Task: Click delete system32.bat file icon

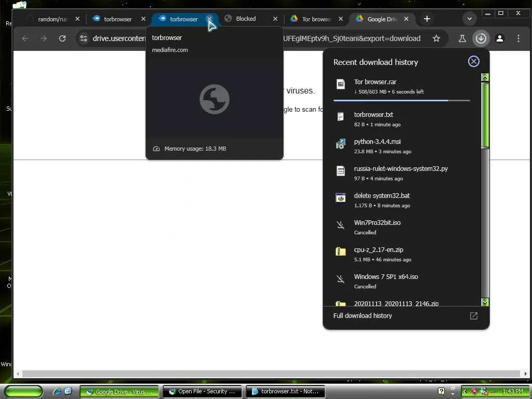Action: point(341,198)
